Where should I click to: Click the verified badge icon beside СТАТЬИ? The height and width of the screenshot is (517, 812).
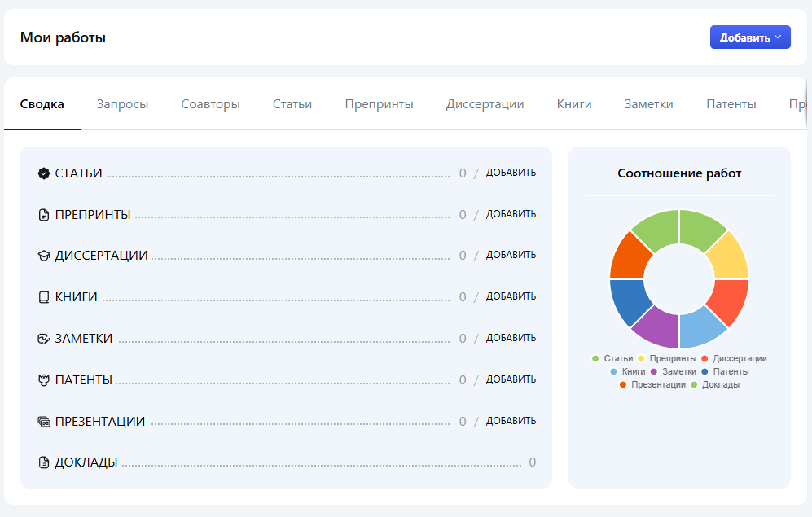pos(44,173)
